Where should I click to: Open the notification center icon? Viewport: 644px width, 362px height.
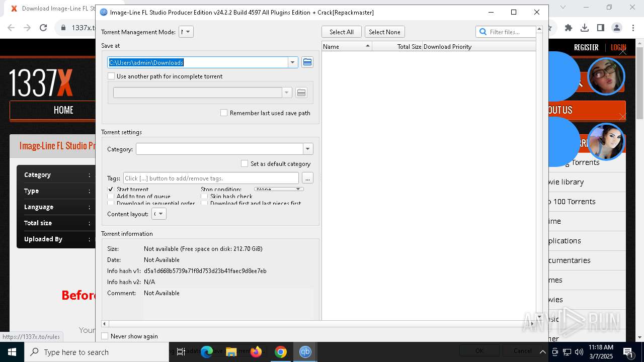(x=628, y=352)
